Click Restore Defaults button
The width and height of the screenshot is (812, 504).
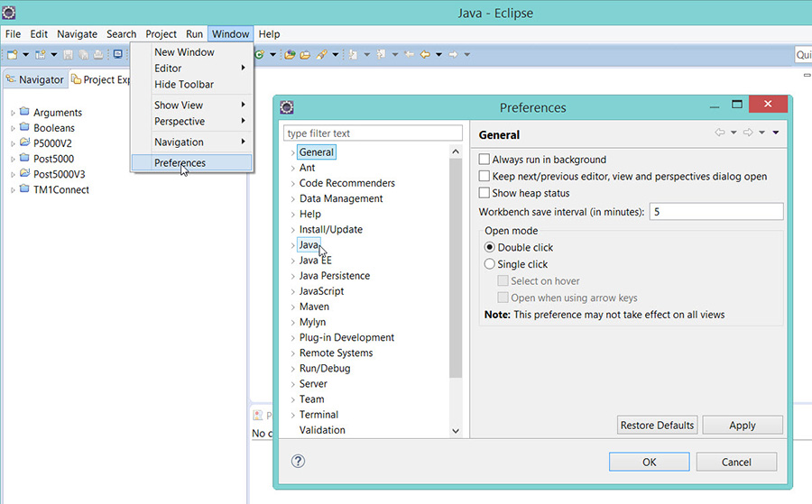click(657, 425)
